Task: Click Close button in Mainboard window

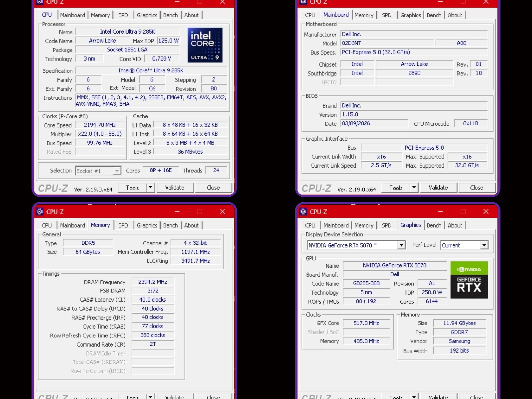Action: pyautogui.click(x=477, y=188)
